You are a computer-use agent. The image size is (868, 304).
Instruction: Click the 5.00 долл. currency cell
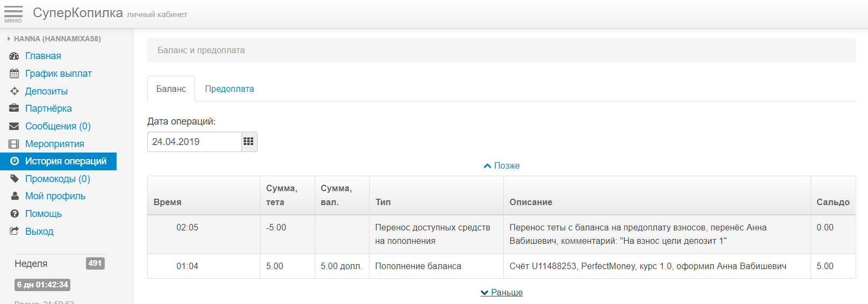coord(342,266)
